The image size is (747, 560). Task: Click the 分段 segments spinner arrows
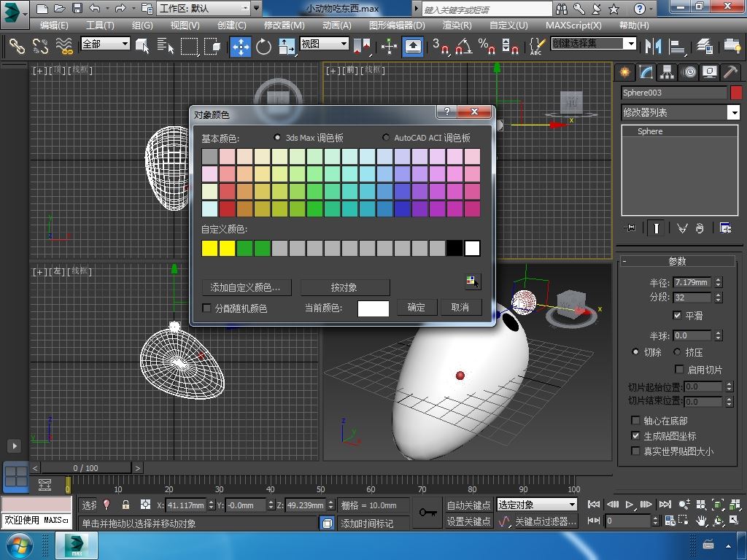point(719,297)
